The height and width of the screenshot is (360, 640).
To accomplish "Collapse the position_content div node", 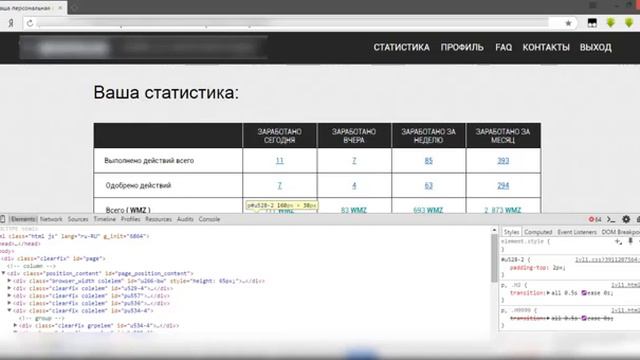I will (x=3, y=273).
